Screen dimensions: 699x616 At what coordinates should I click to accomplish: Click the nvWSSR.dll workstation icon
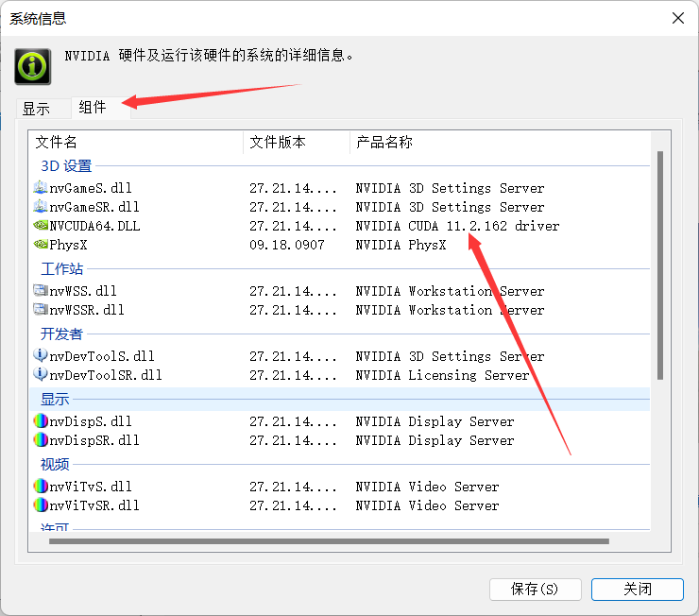click(40, 309)
